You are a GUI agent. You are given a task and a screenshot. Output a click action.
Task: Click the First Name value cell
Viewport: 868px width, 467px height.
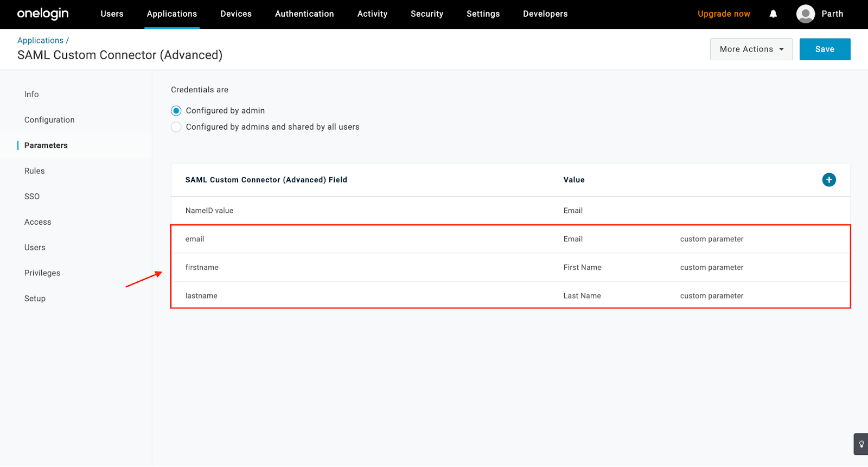point(582,268)
